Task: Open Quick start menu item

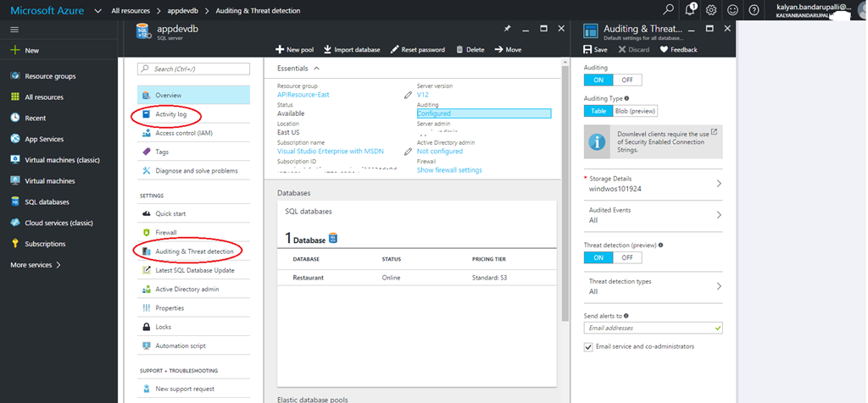Action: [x=194, y=214]
